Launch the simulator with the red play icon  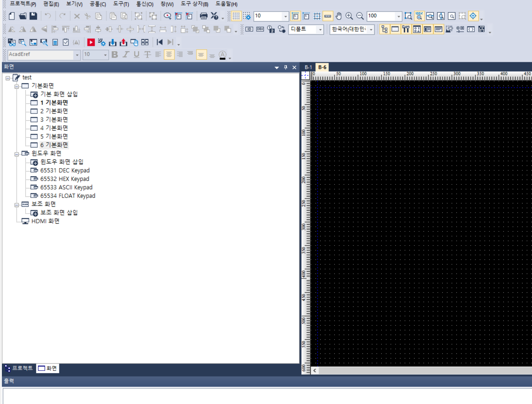coord(91,42)
